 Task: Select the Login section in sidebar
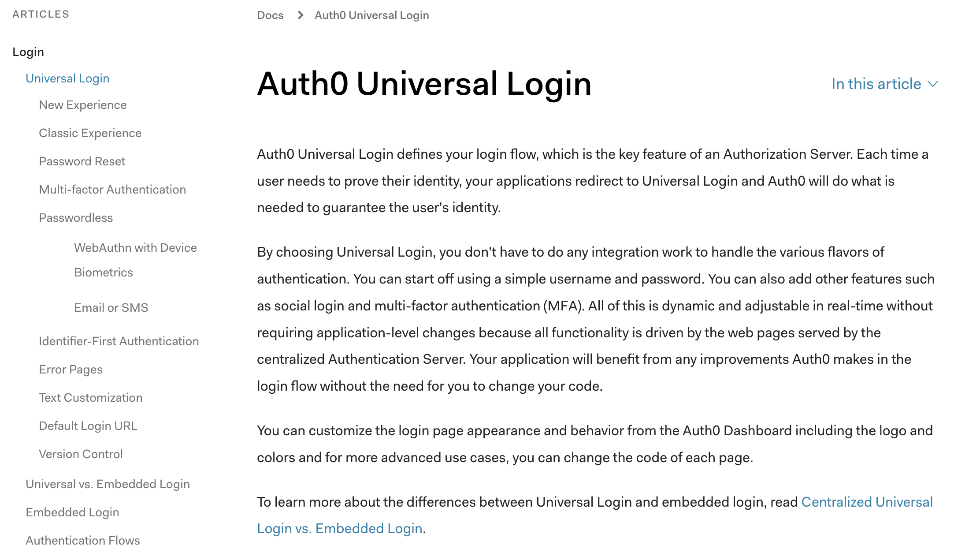coord(28,52)
